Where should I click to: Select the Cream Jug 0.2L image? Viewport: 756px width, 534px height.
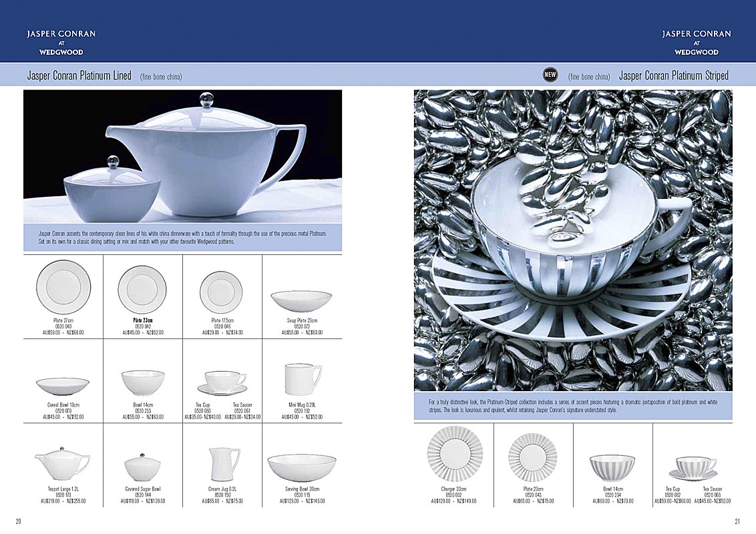(x=222, y=461)
